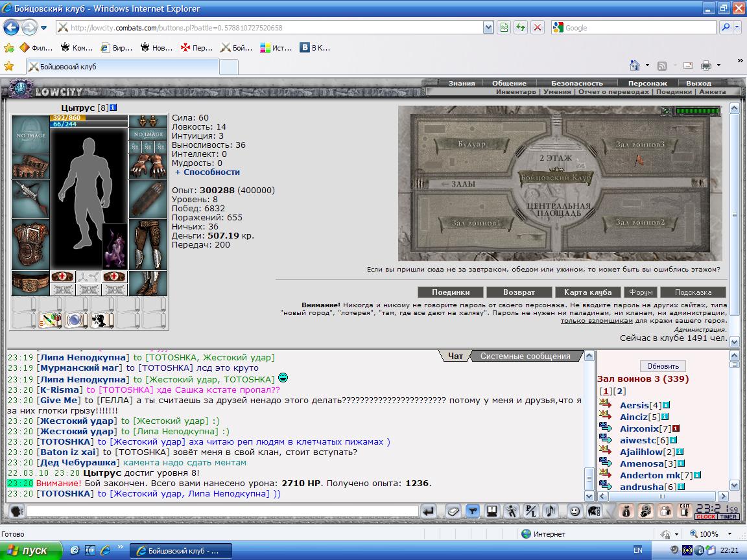Expand the + Способности section
The height and width of the screenshot is (560, 747).
[207, 172]
